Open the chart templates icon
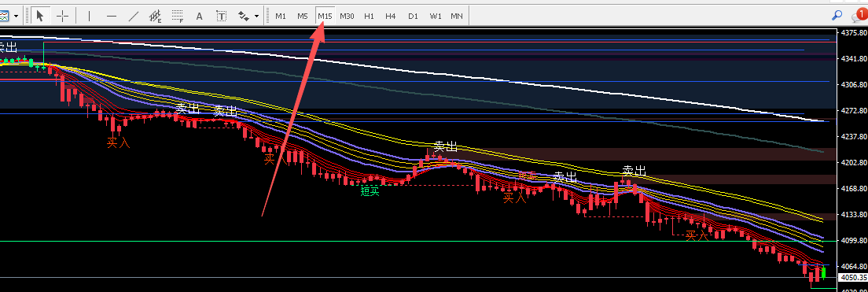Screen dimensions: 868x292 point(5,16)
